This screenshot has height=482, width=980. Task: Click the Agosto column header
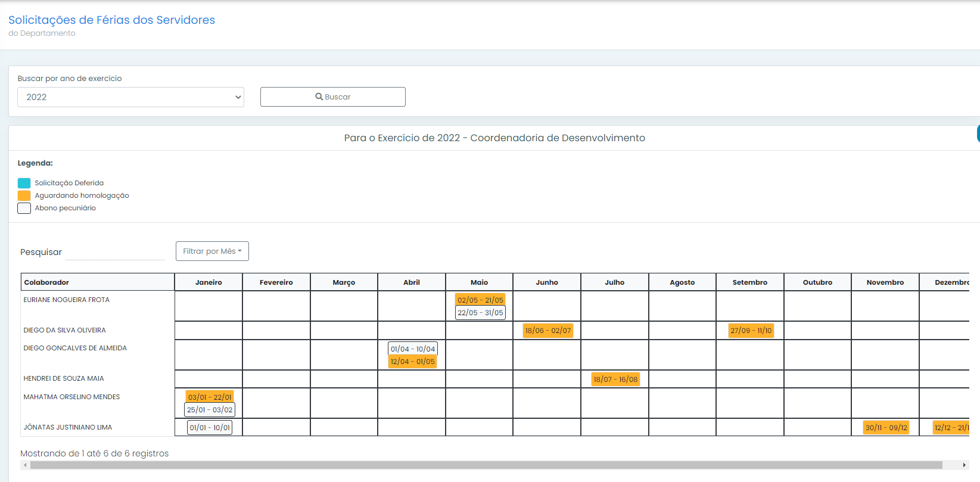(682, 282)
